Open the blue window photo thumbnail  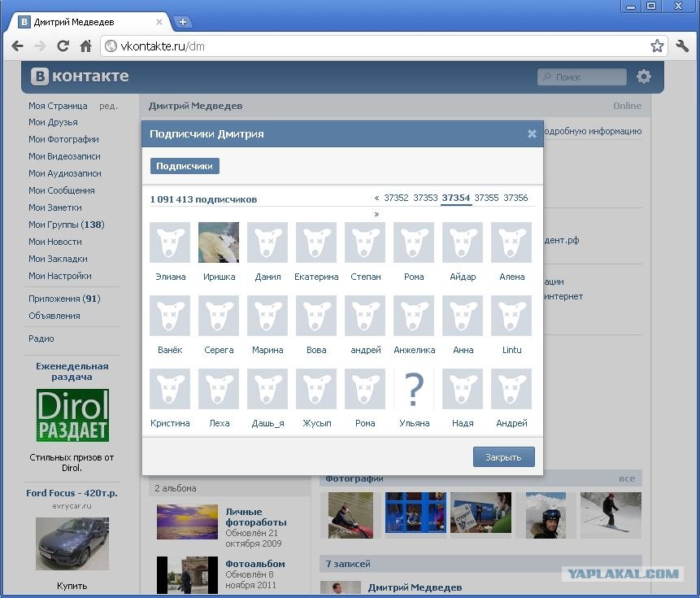(415, 513)
